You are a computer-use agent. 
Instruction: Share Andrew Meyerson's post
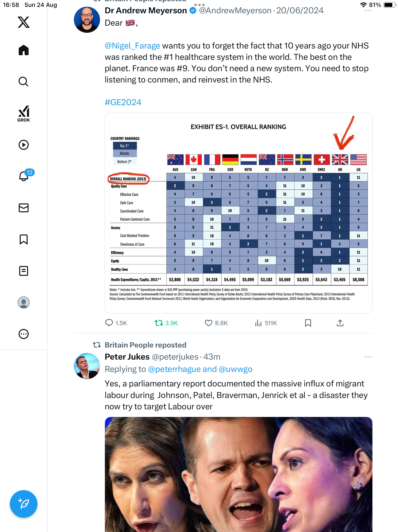pyautogui.click(x=340, y=323)
